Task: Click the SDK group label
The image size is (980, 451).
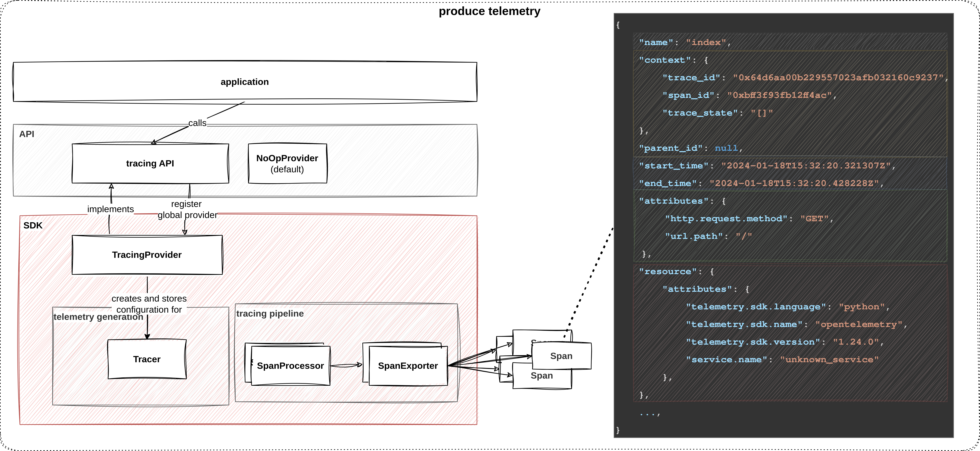Action: click(33, 225)
